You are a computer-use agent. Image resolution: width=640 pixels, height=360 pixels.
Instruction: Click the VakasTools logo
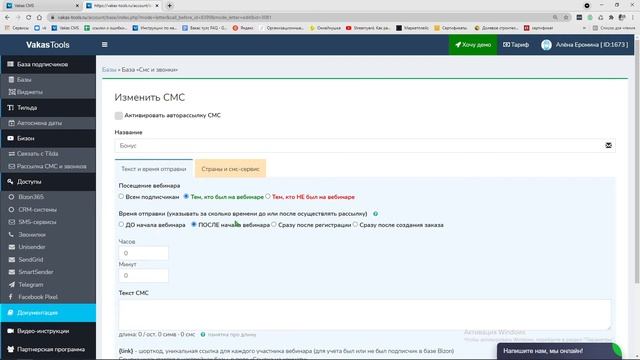coord(48,45)
